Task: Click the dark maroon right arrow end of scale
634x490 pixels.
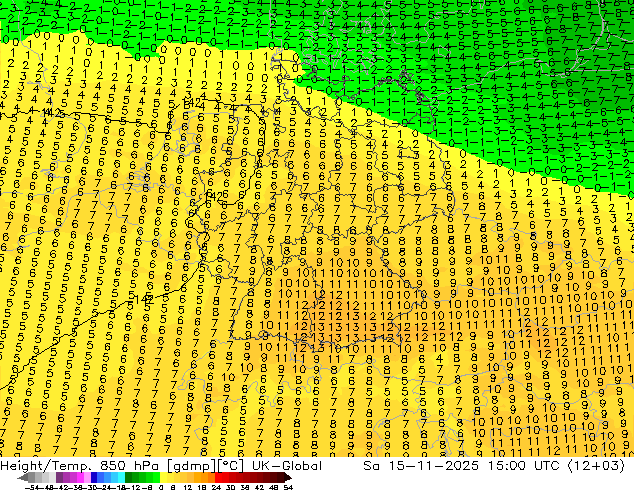Action: pyautogui.click(x=288, y=478)
